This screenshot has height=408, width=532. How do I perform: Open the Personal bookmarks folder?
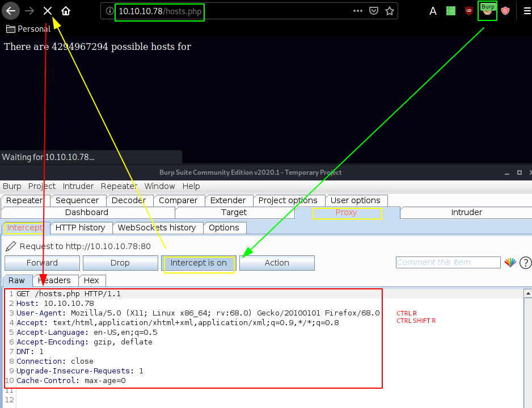[28, 29]
